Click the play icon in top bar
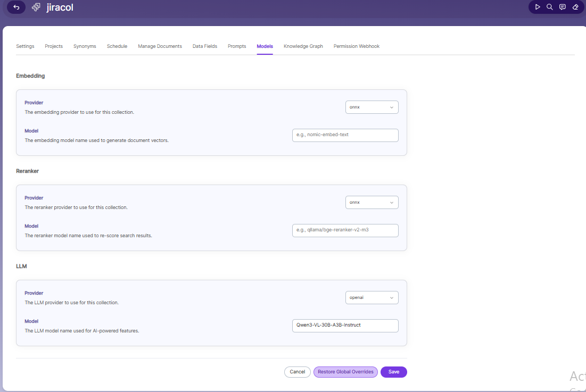This screenshot has width=586, height=392. click(x=538, y=7)
